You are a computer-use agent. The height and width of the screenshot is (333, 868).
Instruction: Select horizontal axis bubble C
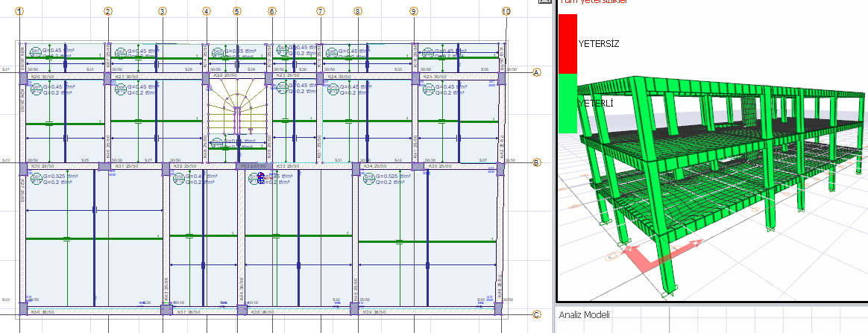536,314
